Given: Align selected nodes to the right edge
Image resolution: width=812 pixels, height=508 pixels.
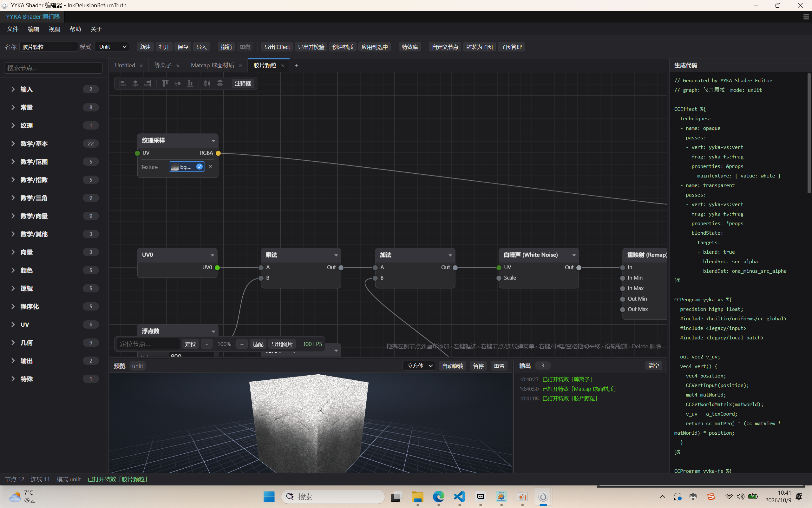Looking at the screenshot, I should coord(147,83).
